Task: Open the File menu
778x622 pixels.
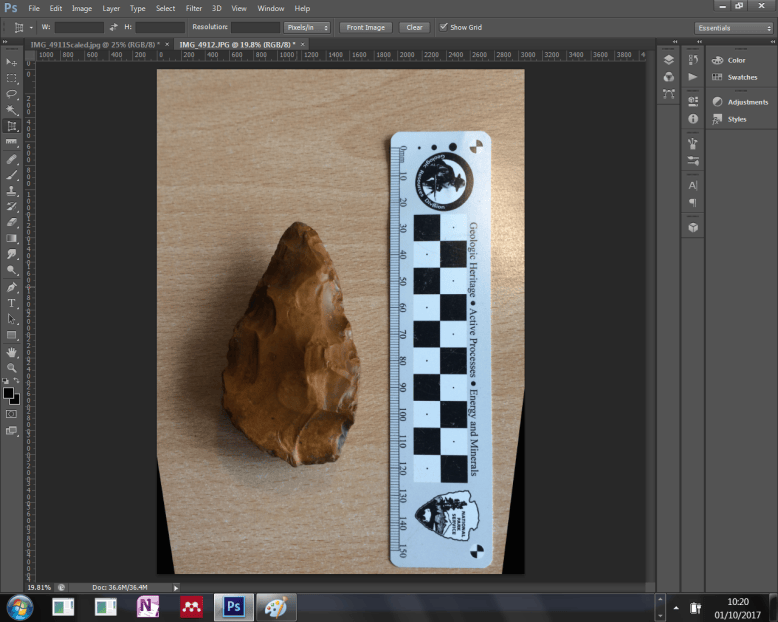Action: pyautogui.click(x=34, y=8)
